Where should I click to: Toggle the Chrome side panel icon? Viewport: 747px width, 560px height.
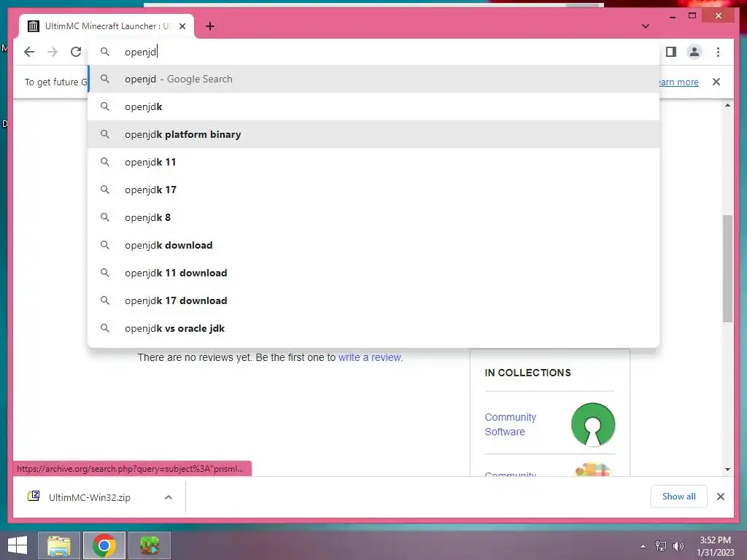click(671, 52)
